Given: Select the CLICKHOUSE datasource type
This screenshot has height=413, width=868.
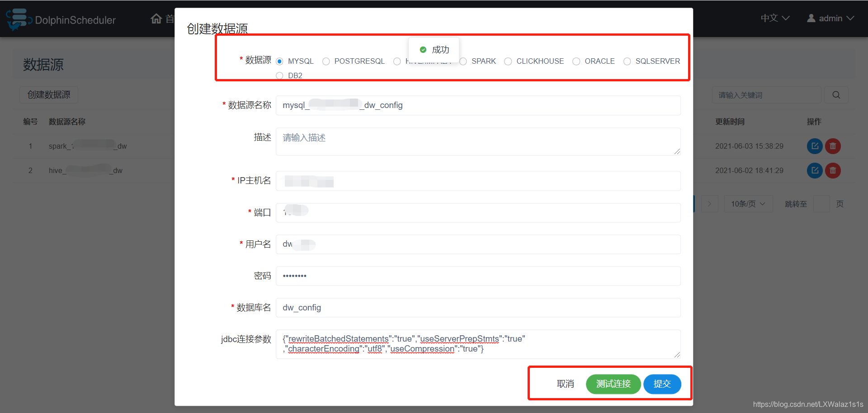Looking at the screenshot, I should tap(508, 61).
